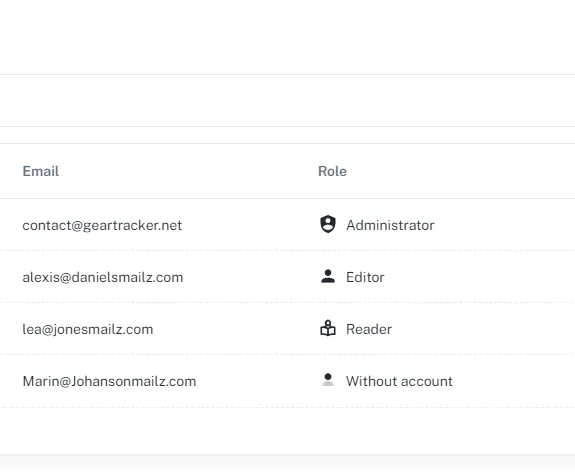Select the Marin@Johansonmailz.com email cell
This screenshot has width=575, height=473.
tap(109, 381)
